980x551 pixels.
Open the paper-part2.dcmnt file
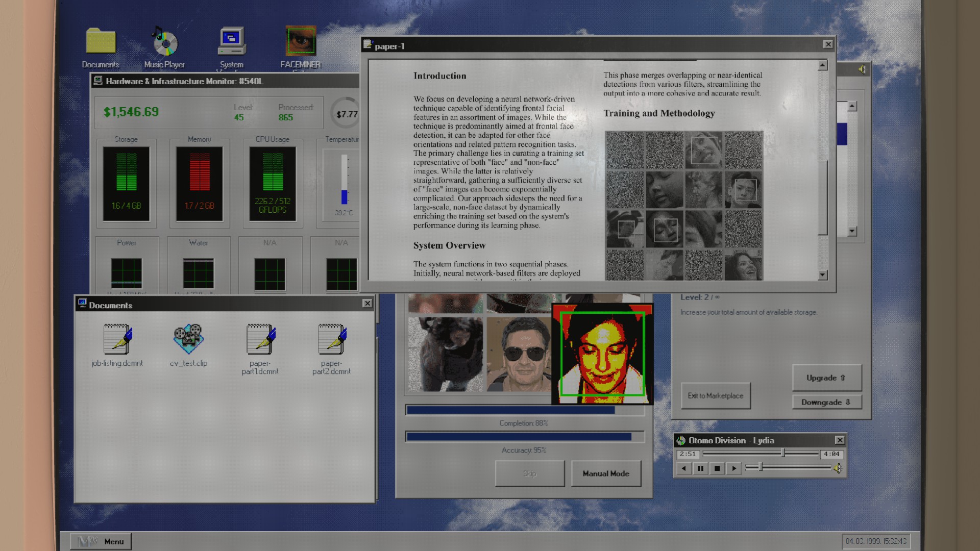coord(331,340)
